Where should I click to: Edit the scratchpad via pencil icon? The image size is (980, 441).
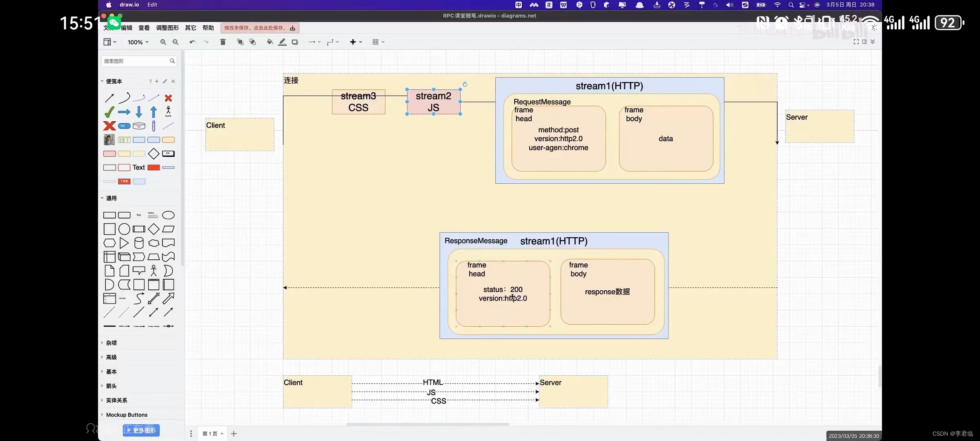pyautogui.click(x=165, y=81)
